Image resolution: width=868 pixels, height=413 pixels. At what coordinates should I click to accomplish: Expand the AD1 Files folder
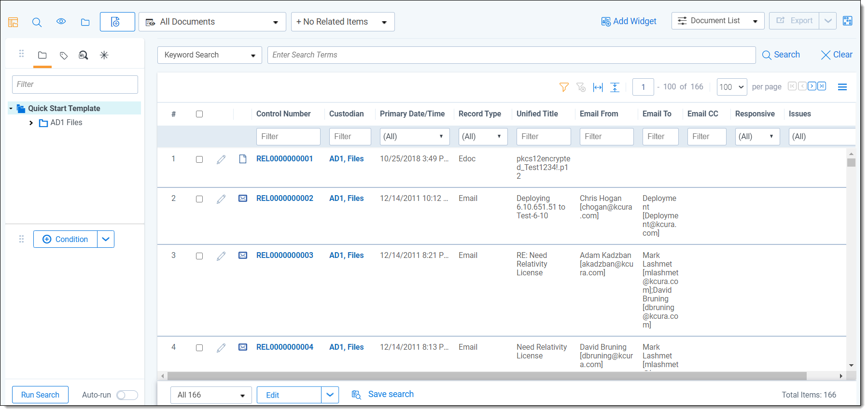31,123
